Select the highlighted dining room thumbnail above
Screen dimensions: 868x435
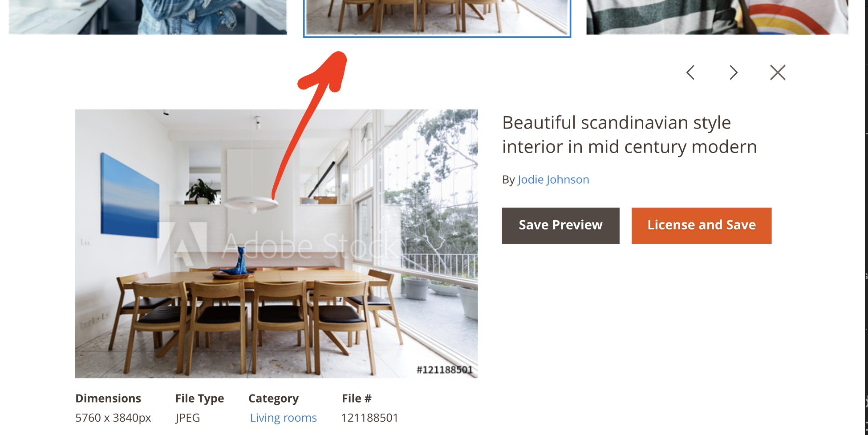point(437,17)
